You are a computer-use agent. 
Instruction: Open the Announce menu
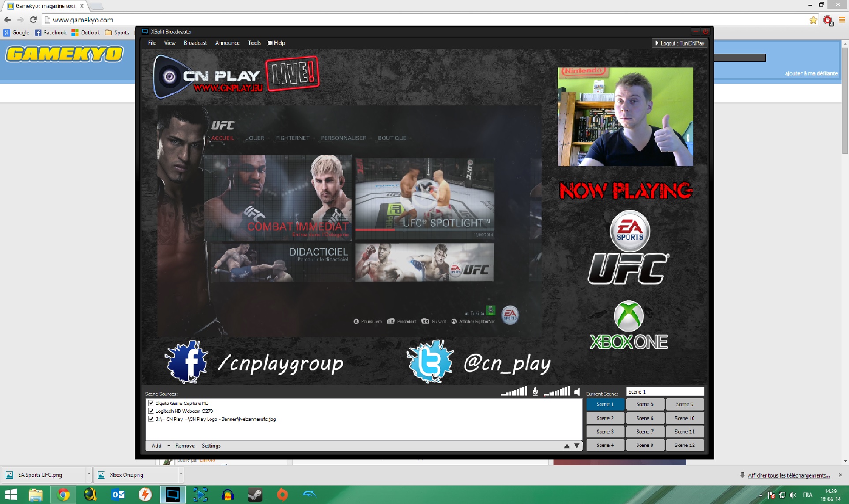pos(228,43)
